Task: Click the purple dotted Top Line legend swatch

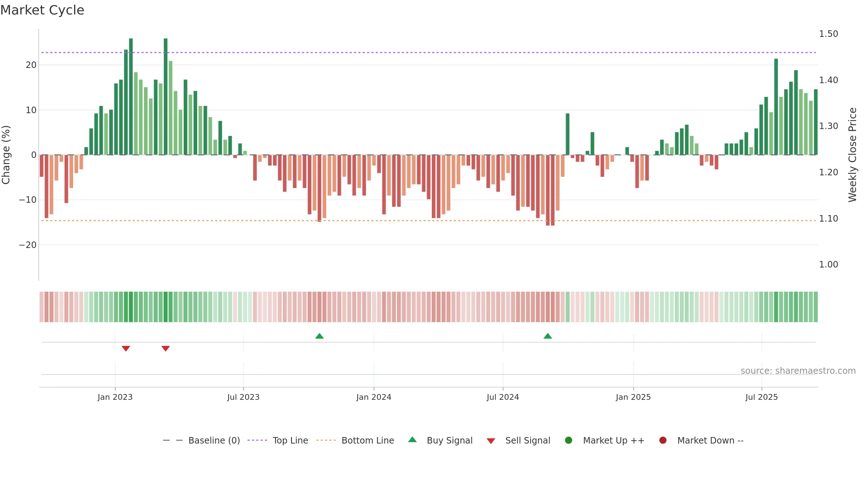Action: click(x=257, y=440)
